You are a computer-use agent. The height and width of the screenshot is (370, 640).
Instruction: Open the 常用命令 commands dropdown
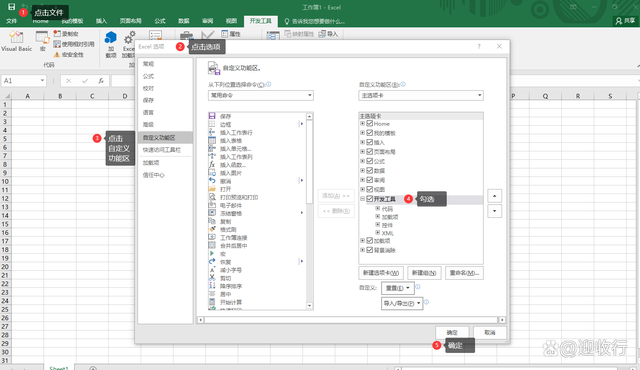[261, 95]
